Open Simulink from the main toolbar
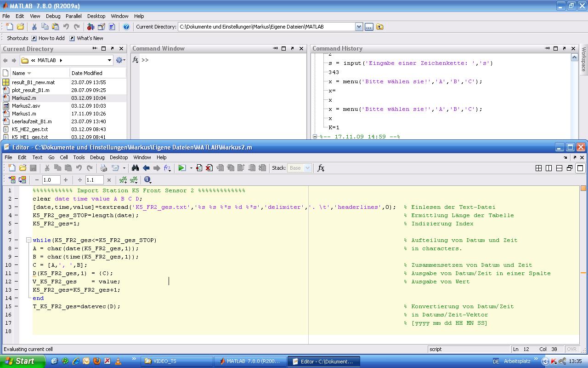The height and width of the screenshot is (368, 588). coord(90,27)
